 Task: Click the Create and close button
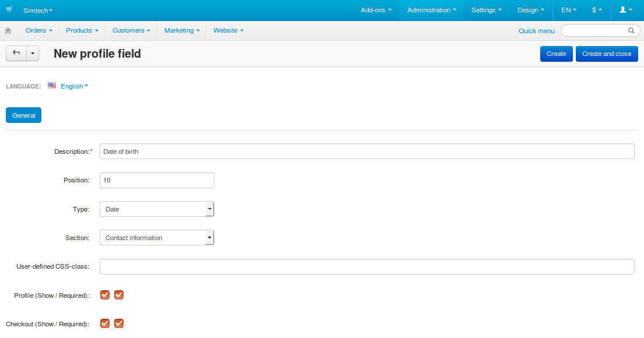(607, 54)
